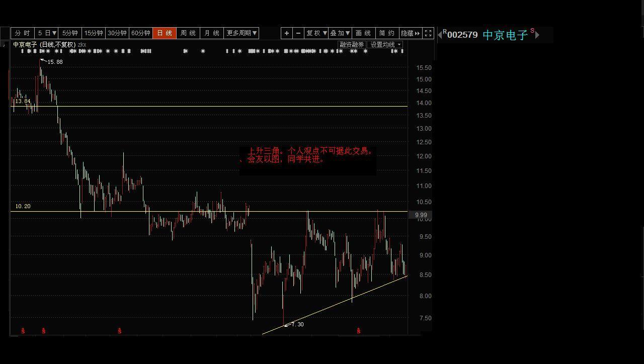Click chart title 中京电子 (日线,不复权)
The width and height of the screenshot is (644, 364).
coord(44,45)
